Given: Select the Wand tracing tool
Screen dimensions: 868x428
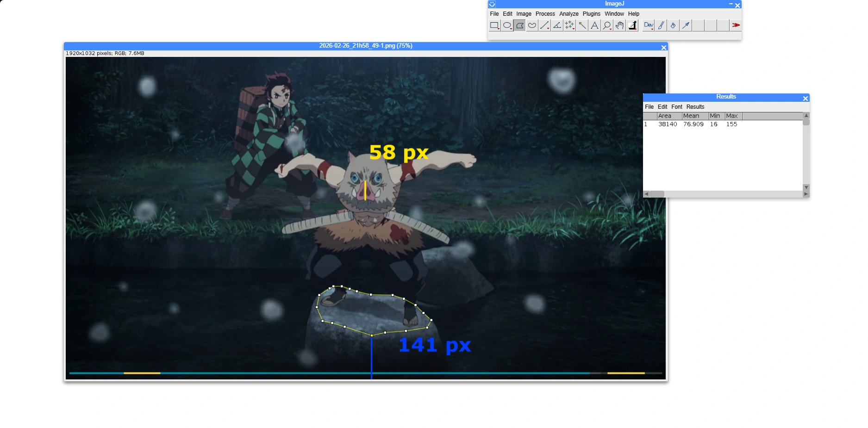Looking at the screenshot, I should pos(582,25).
